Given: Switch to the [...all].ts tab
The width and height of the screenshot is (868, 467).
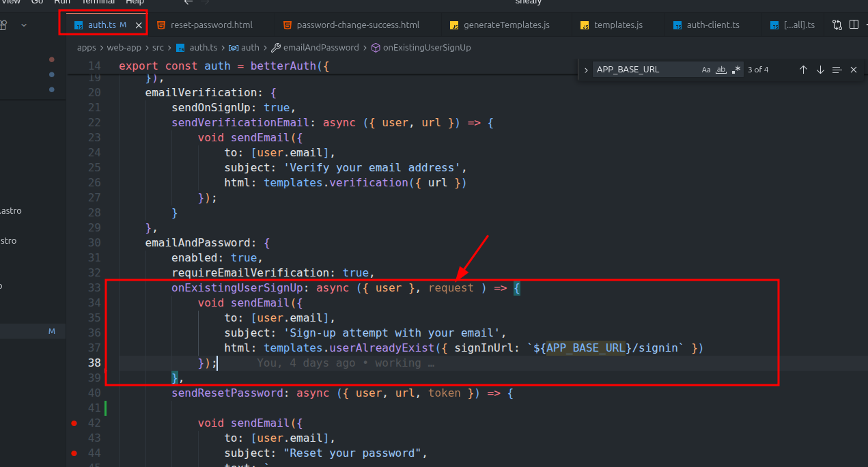Looking at the screenshot, I should 794,25.
